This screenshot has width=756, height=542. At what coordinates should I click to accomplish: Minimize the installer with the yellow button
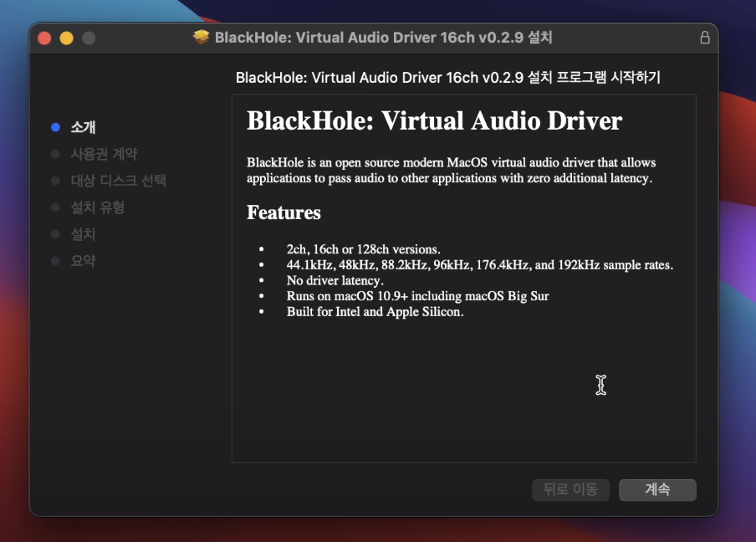(67, 38)
